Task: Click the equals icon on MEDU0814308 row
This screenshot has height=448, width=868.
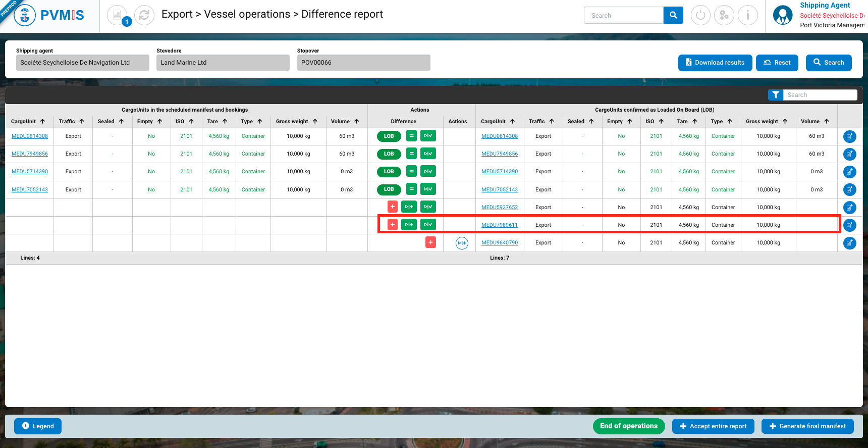Action: click(x=412, y=136)
